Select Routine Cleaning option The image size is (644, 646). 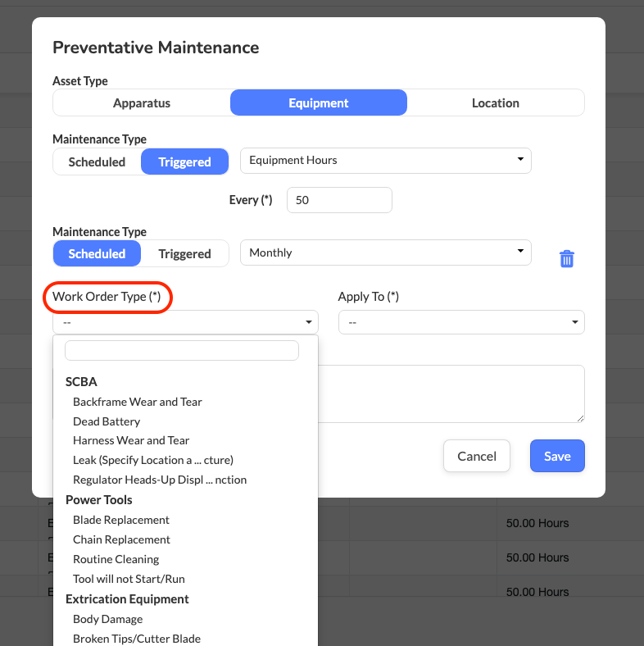(116, 559)
